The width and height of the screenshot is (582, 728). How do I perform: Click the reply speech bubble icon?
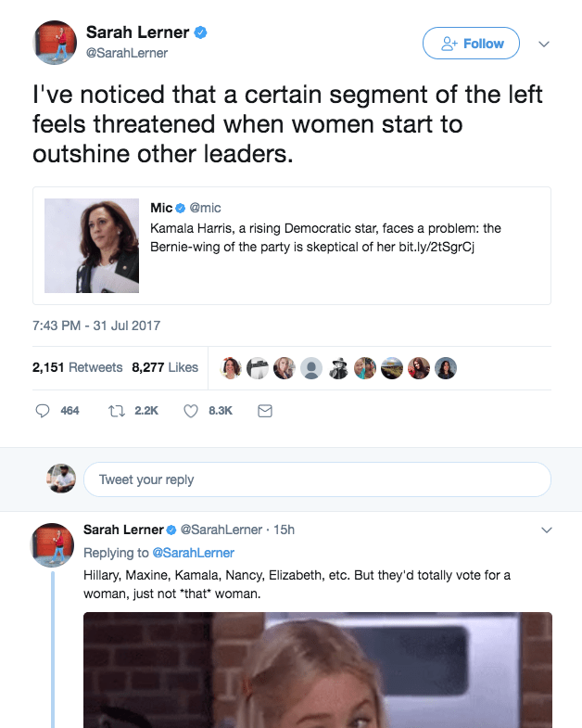[43, 410]
